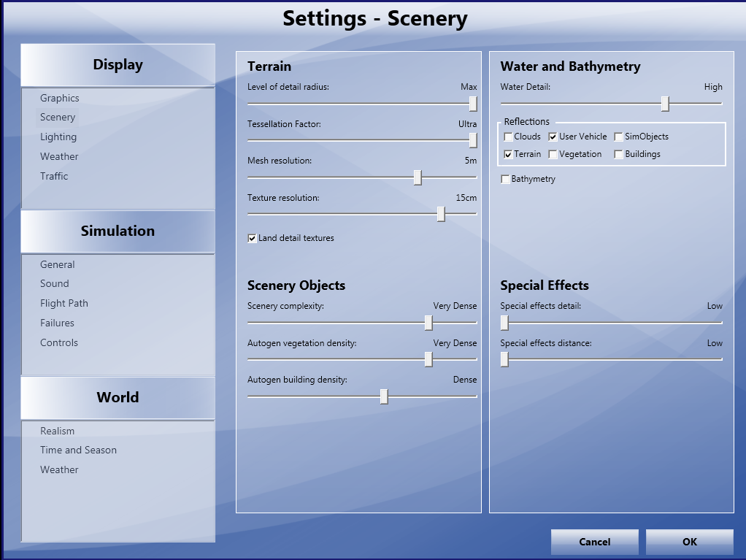
Task: Select Scenery in the Display list
Action: (x=58, y=117)
